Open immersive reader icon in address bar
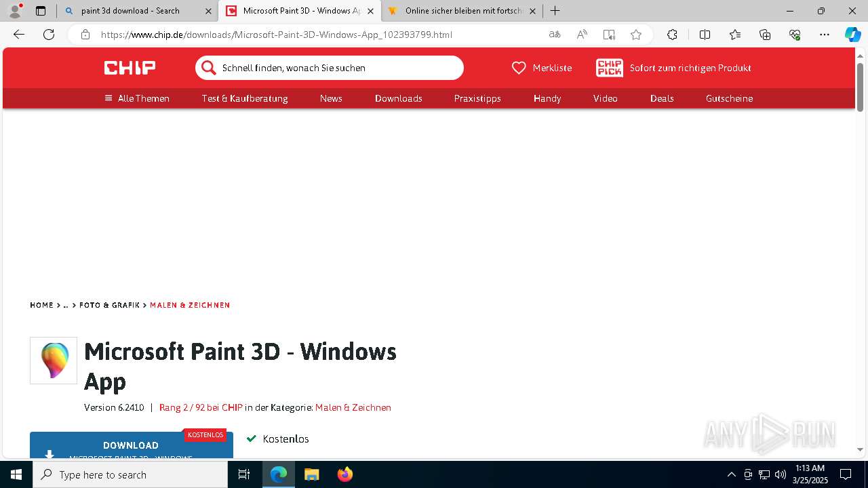868x488 pixels. 609,35
